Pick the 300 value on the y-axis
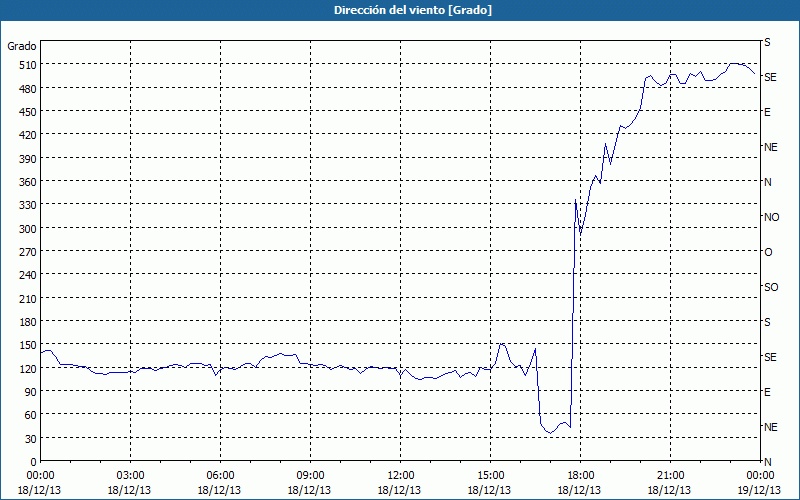 (28, 229)
